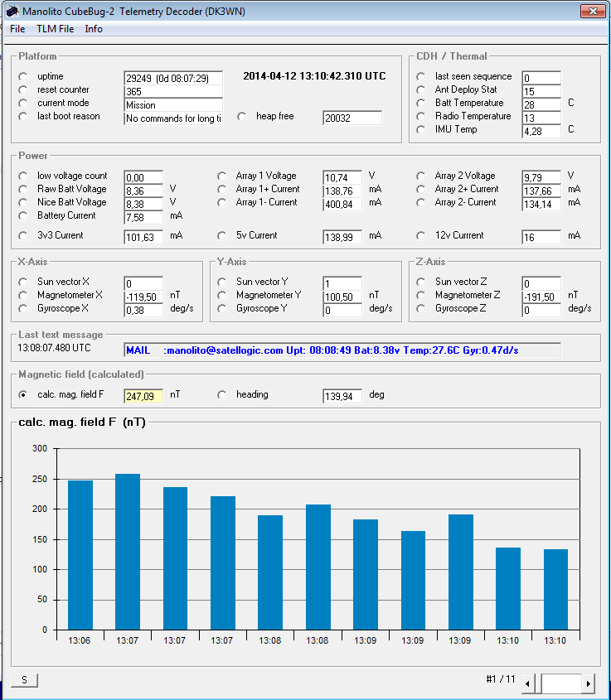The width and height of the screenshot is (611, 700).
Task: Select the Sun vector Z radio button
Action: point(420,282)
